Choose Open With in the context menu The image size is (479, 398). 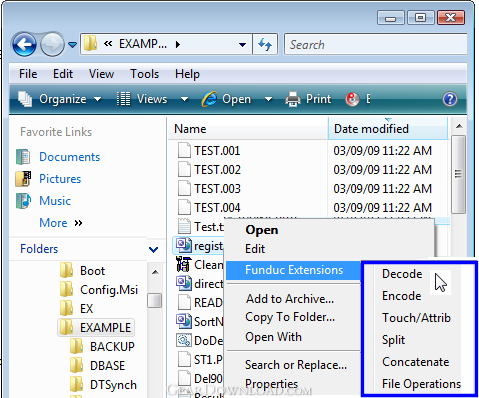pos(273,337)
